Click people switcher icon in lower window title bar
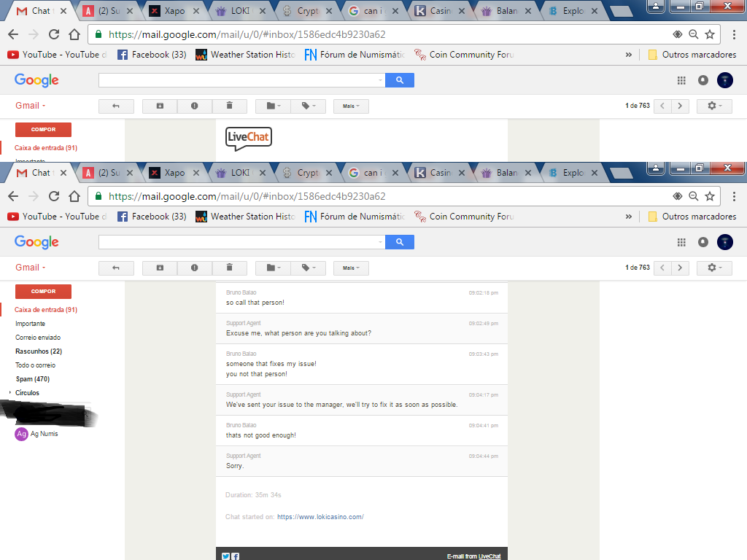 point(656,168)
